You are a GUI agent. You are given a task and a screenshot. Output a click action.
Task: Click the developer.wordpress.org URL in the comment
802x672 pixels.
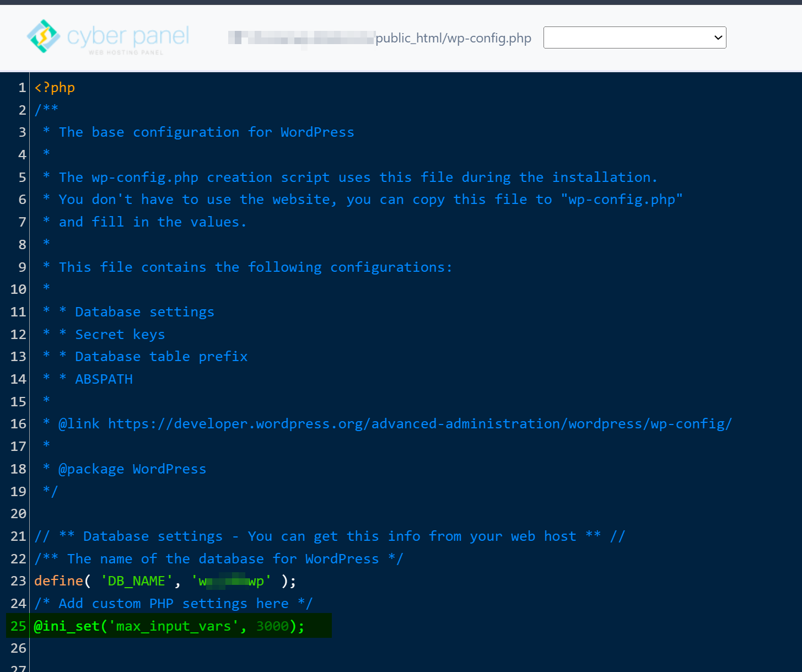pyautogui.click(x=419, y=424)
